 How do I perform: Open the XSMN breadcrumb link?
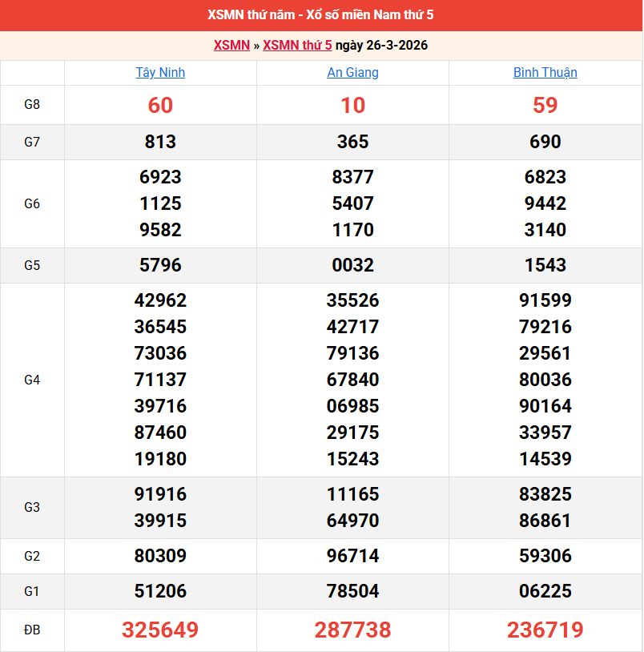click(x=231, y=45)
